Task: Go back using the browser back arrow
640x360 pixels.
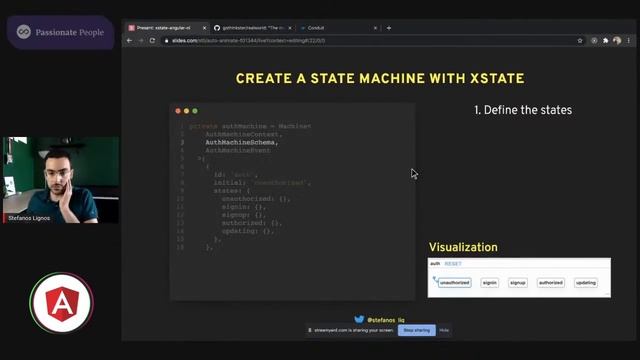Action: click(x=129, y=40)
